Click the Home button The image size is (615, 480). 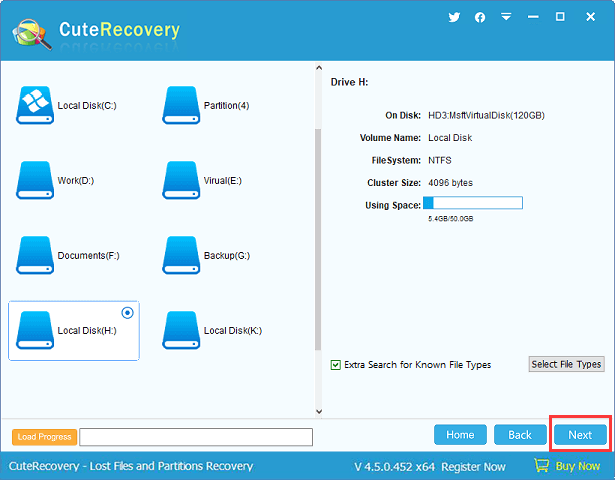(460, 435)
